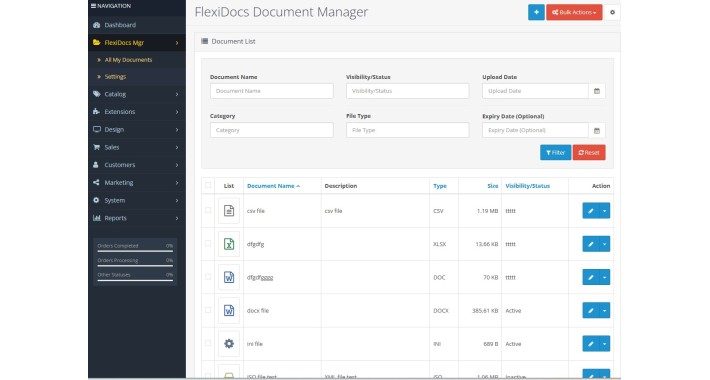This screenshot has height=380, width=710.
Task: Click the Reports chart icon
Action: click(96, 218)
